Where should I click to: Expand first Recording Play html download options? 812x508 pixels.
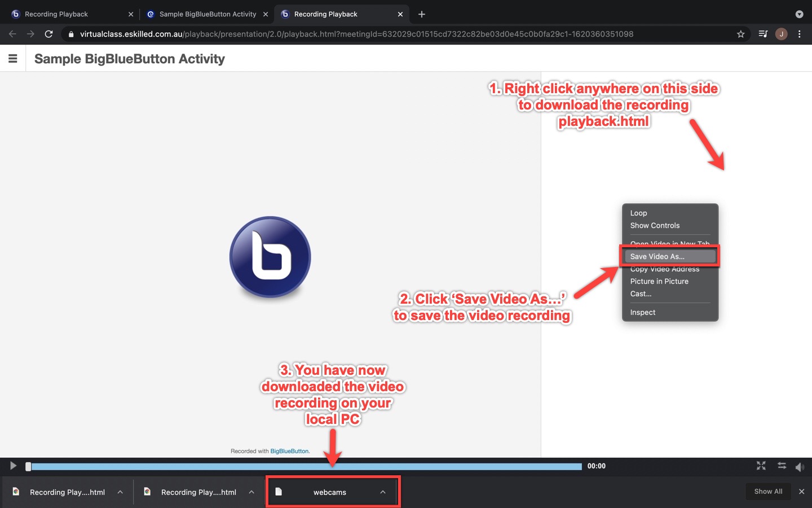(120, 492)
